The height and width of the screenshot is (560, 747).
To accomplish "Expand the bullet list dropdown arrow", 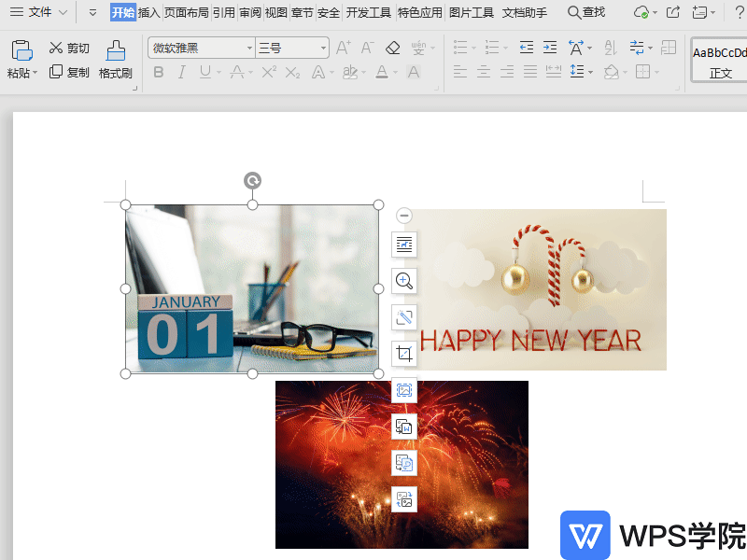I will coord(473,49).
